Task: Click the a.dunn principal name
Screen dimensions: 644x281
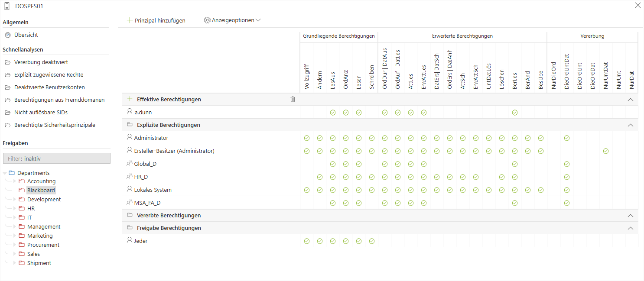Action: point(143,113)
